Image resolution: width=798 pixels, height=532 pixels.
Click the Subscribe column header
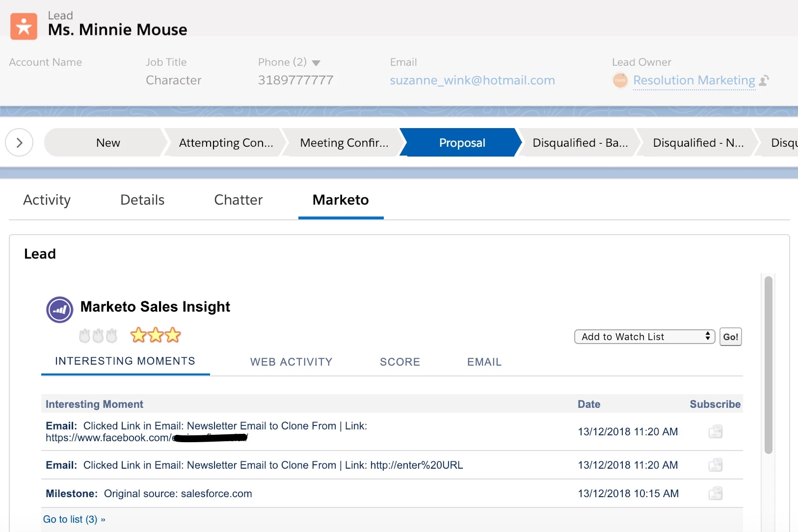pos(715,404)
